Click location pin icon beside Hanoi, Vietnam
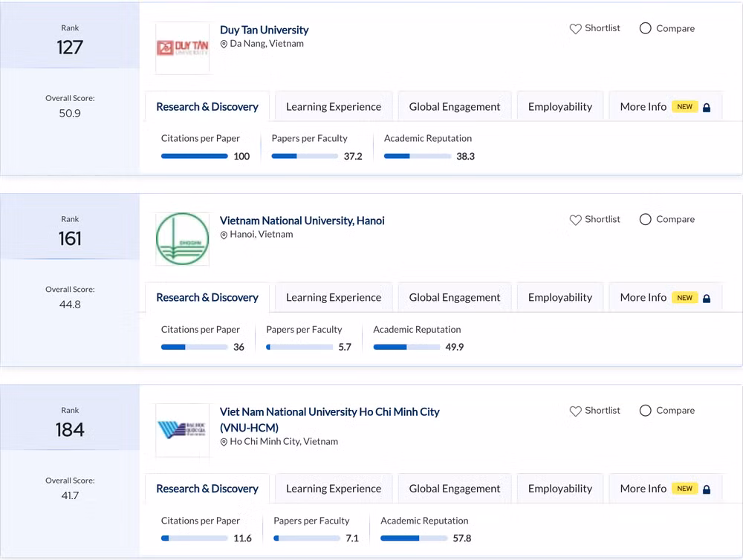Viewport: 743px width, 560px height. coord(224,235)
